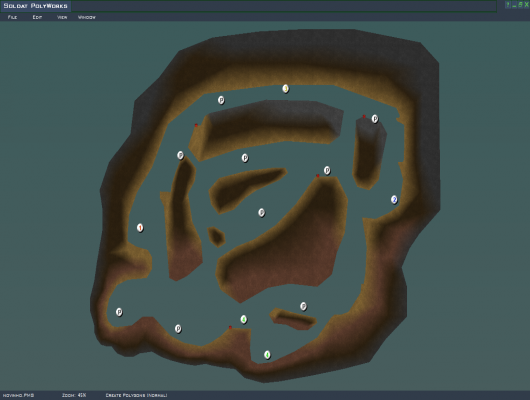Click red dot on long upper island's tip

point(196,125)
